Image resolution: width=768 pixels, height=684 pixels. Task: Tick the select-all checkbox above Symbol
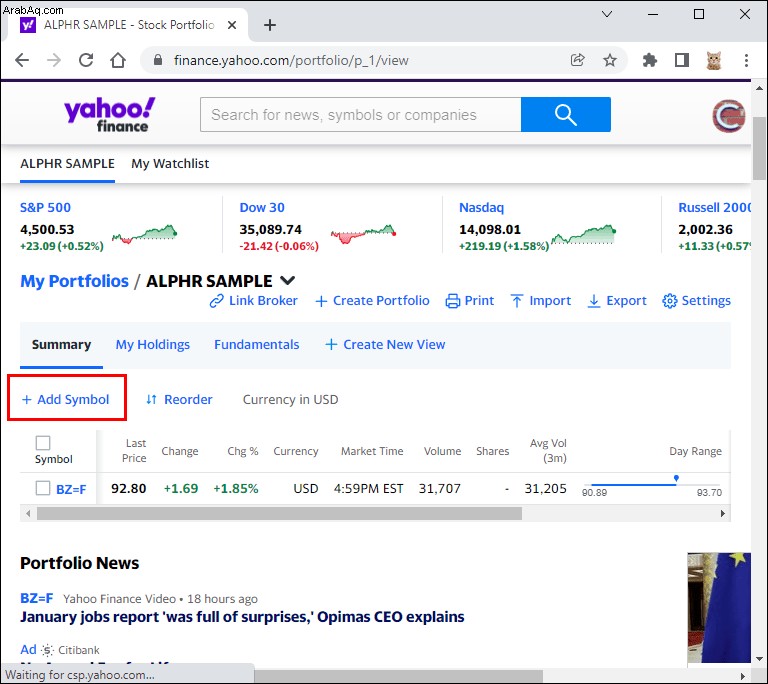click(x=43, y=443)
